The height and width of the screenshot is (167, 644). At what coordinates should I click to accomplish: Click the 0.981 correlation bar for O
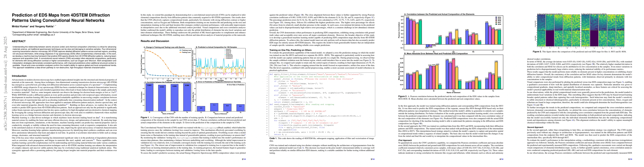(150, 98)
